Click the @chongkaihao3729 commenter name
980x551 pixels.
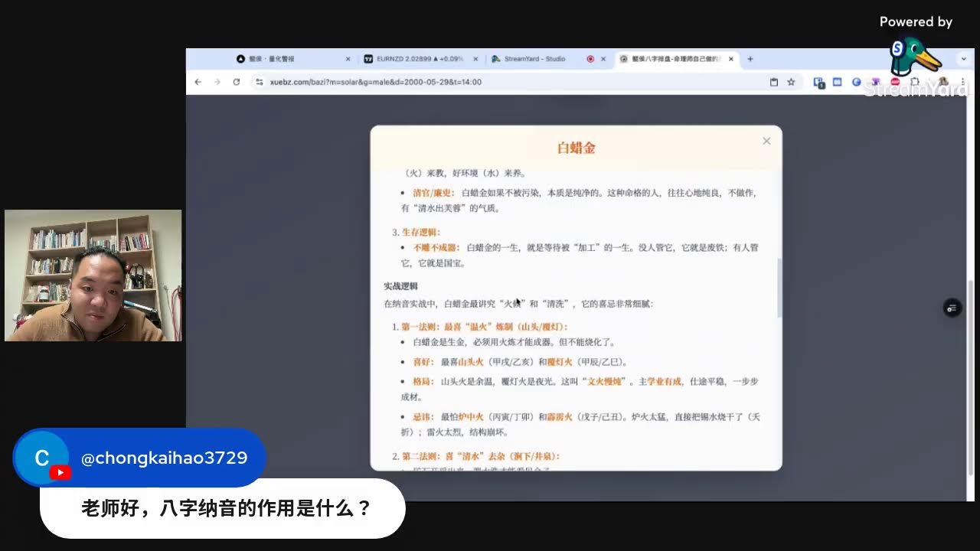coord(165,458)
